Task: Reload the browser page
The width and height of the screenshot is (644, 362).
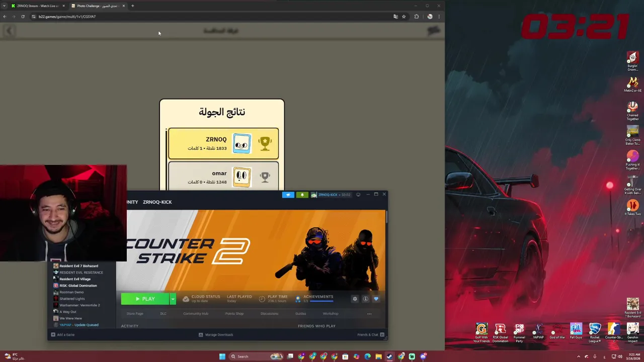Action: click(x=23, y=17)
